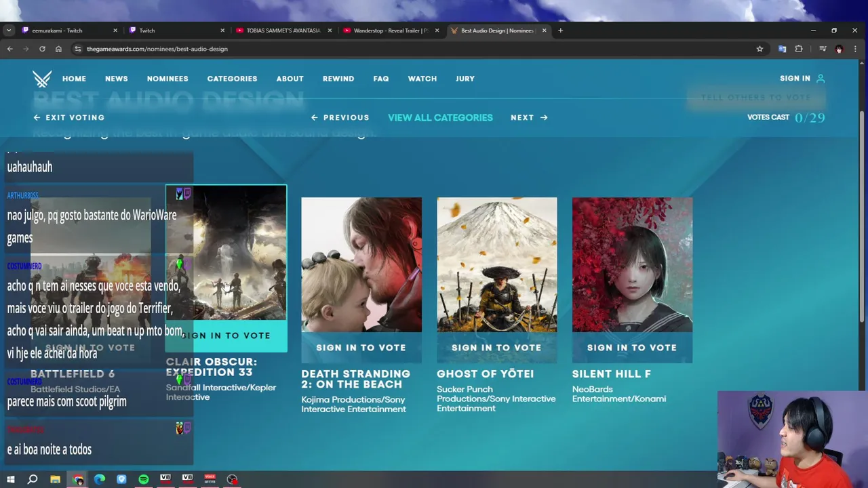The width and height of the screenshot is (868, 488).
Task: Open the Windows Start menu
Action: pyautogui.click(x=10, y=479)
